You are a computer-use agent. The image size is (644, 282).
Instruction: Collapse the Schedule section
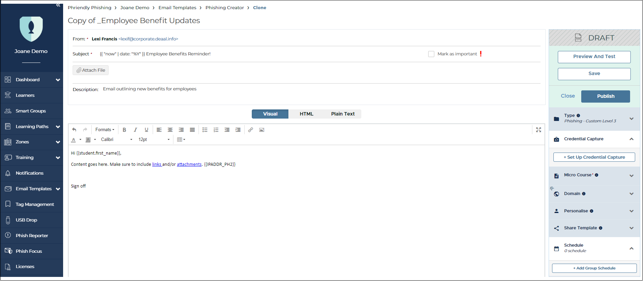click(x=632, y=248)
